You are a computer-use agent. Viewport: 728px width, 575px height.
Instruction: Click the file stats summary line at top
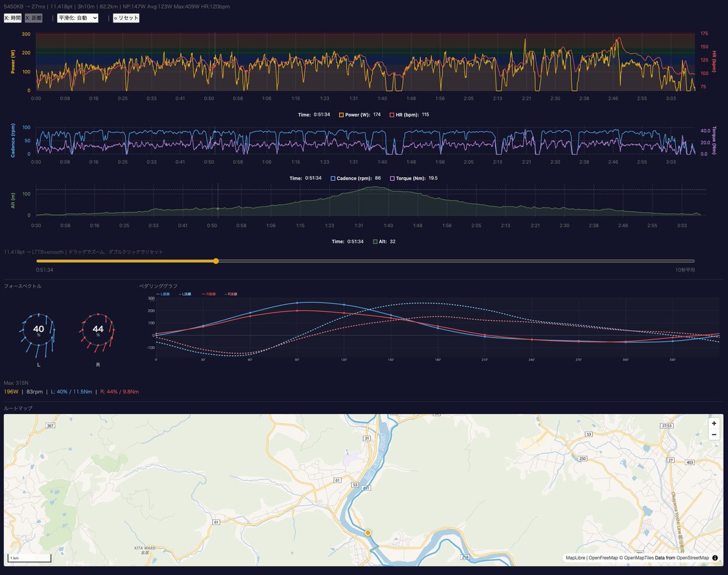[x=117, y=6]
